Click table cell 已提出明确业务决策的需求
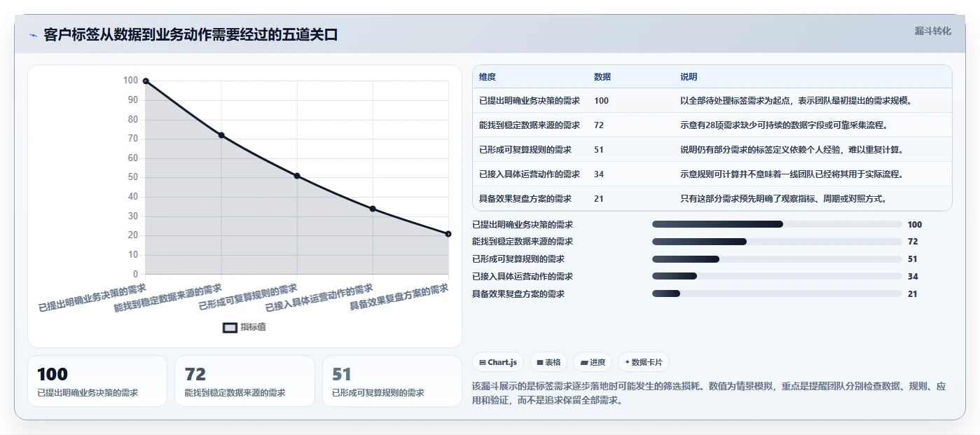The image size is (980, 435). click(x=530, y=101)
